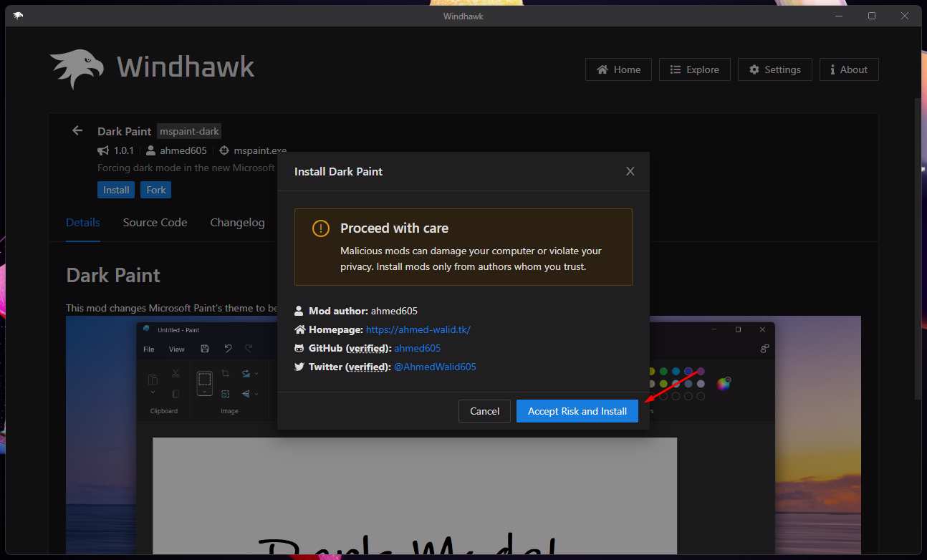The image size is (927, 560).
Task: Open the ahmed-walid.tk homepage link
Action: 418,330
